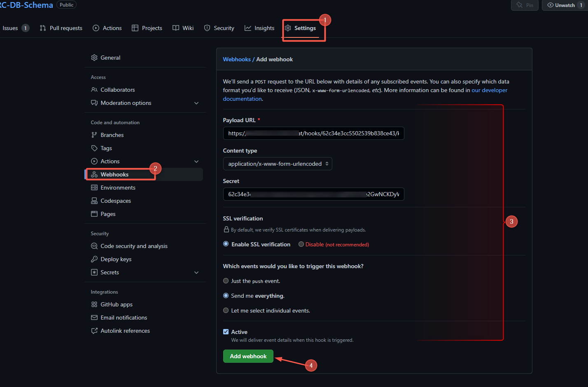Image resolution: width=588 pixels, height=387 pixels.
Task: Open the Content type dropdown
Action: [x=278, y=164]
